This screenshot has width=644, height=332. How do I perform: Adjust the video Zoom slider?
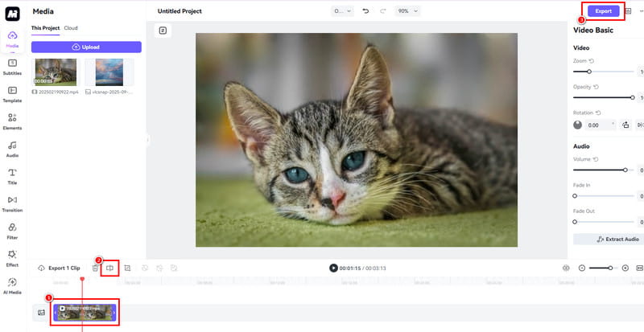click(603, 72)
